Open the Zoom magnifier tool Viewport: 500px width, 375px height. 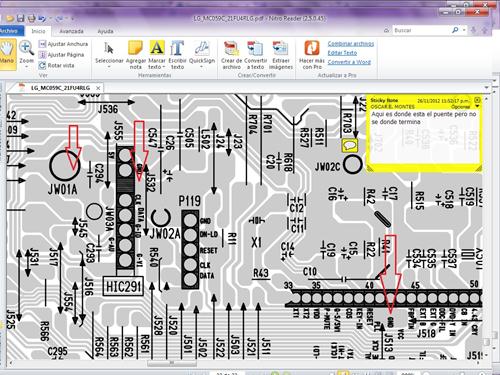[x=26, y=53]
